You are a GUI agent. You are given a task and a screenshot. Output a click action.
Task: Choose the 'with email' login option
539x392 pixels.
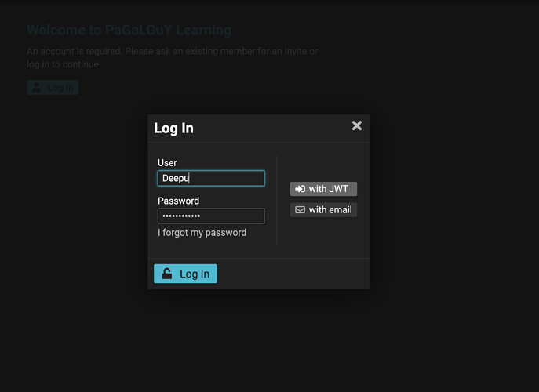323,210
